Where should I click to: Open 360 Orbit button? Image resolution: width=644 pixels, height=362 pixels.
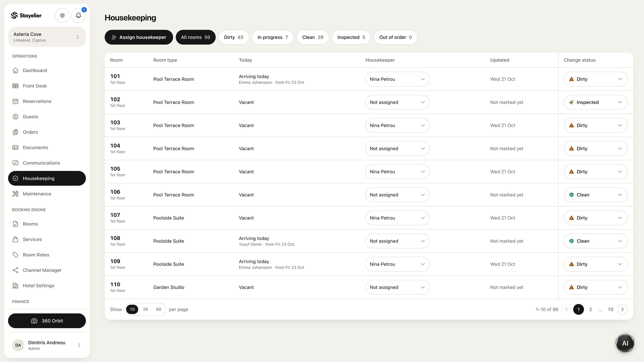click(x=47, y=321)
